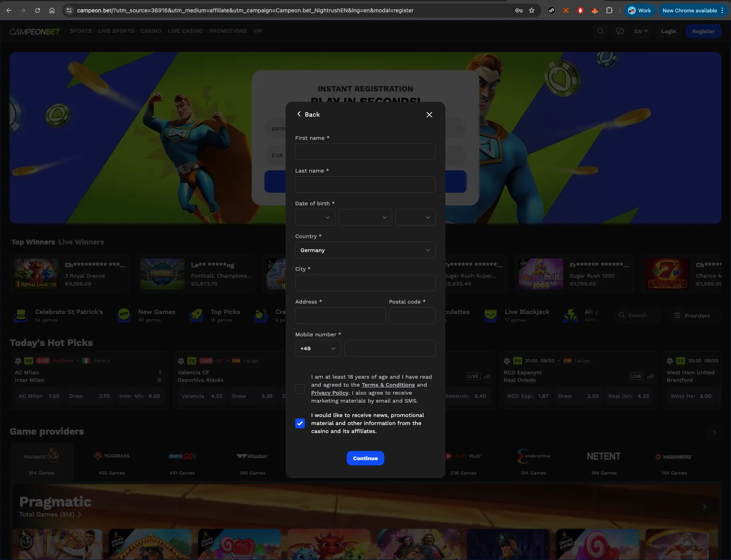Click the blue Continue button
The width and height of the screenshot is (731, 560).
[x=365, y=458]
